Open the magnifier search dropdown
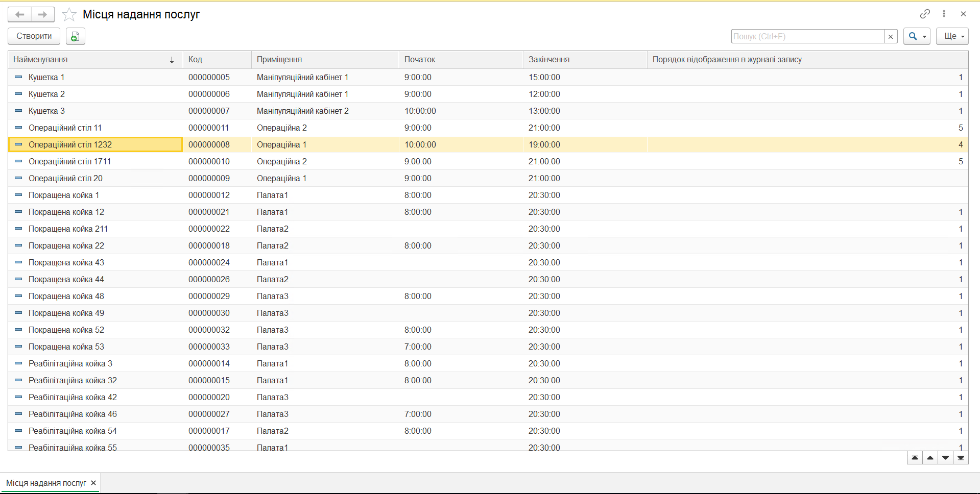Screen dimensions: 980x494 917,36
